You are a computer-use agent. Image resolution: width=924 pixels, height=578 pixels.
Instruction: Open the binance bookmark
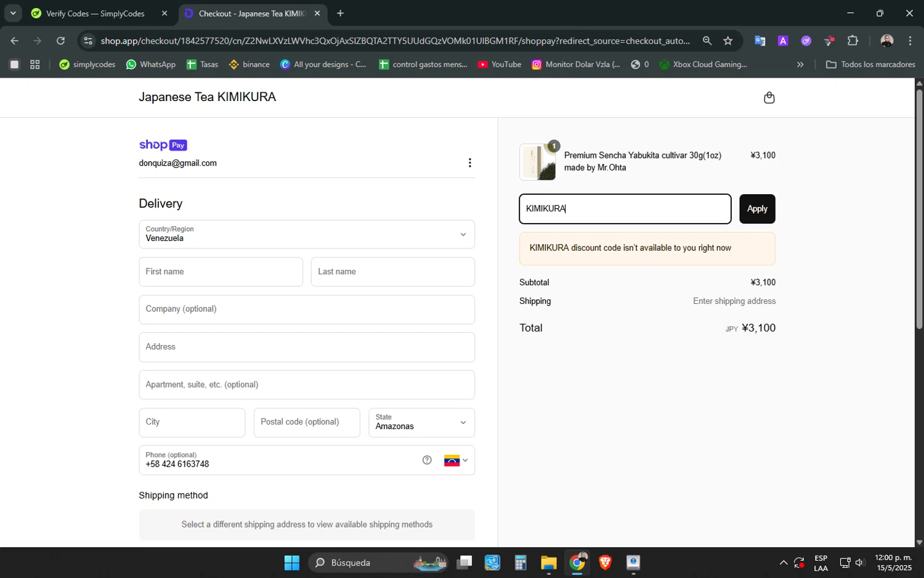click(249, 64)
